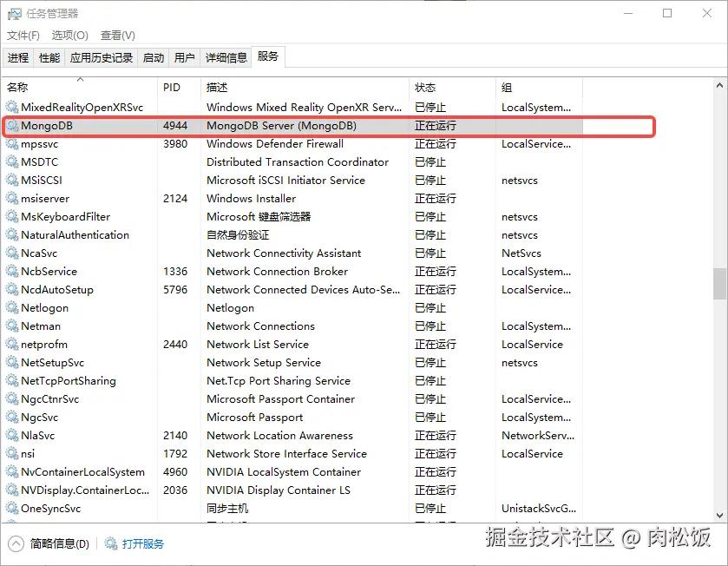Switch to the 性能 tab
This screenshot has width=728, height=566.
[49, 57]
